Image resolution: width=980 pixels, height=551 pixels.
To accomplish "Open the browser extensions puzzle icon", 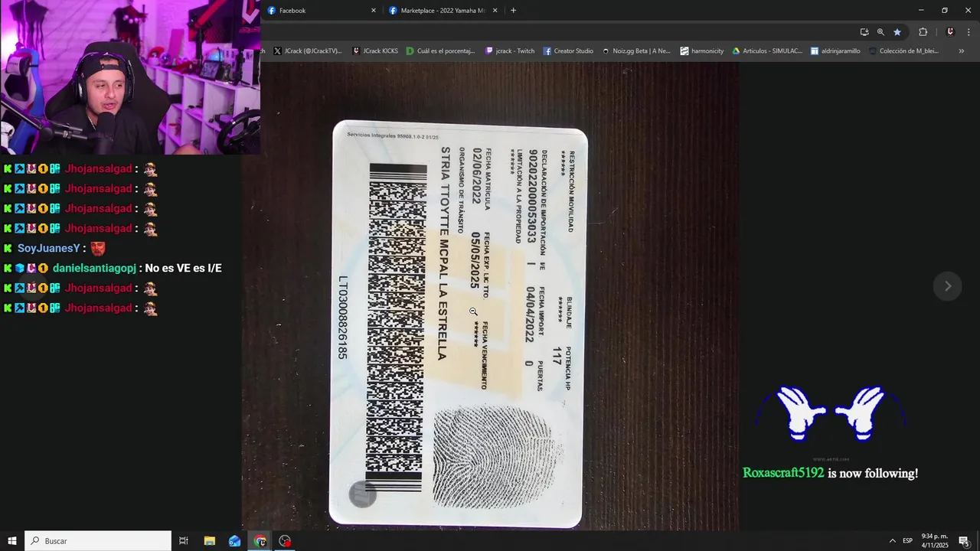I will click(x=923, y=32).
